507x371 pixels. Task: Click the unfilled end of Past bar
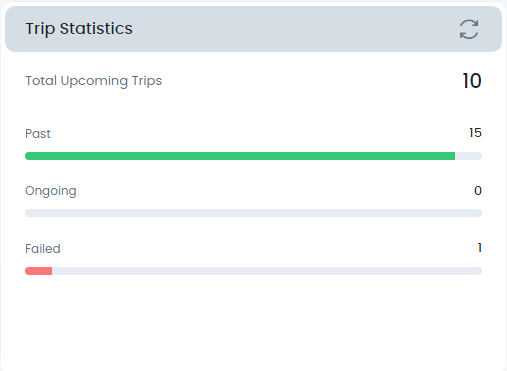click(468, 156)
